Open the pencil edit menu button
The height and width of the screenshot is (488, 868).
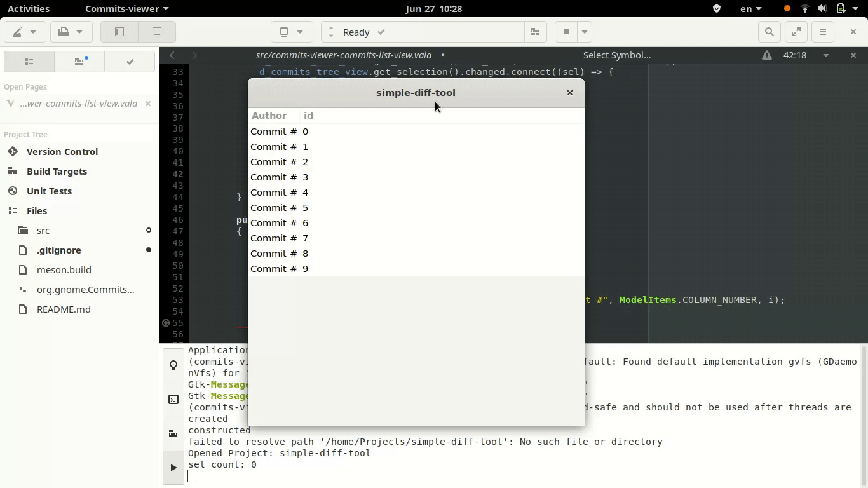pos(25,32)
